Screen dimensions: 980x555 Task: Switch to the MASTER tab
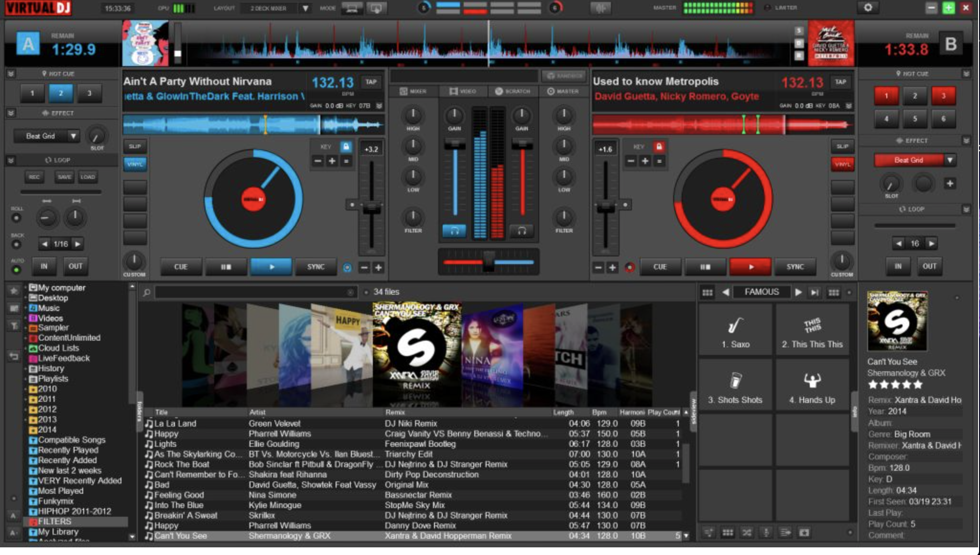[563, 91]
